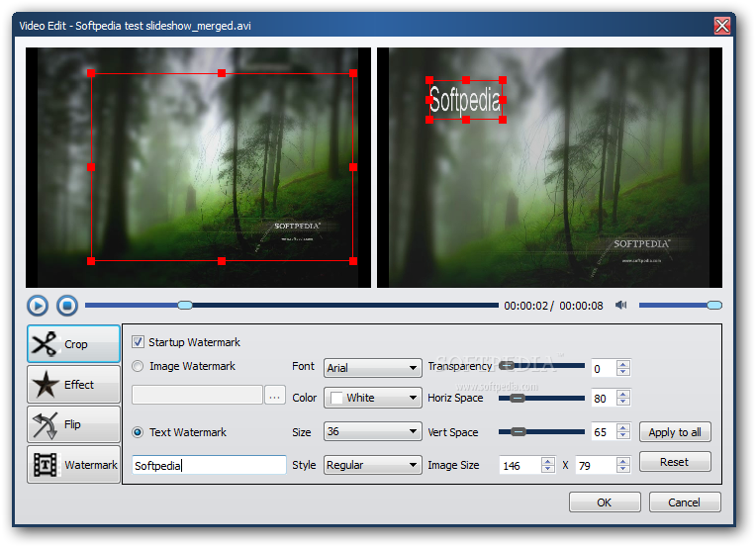Click the image watermark path field
The image size is (756, 547).
click(x=197, y=396)
